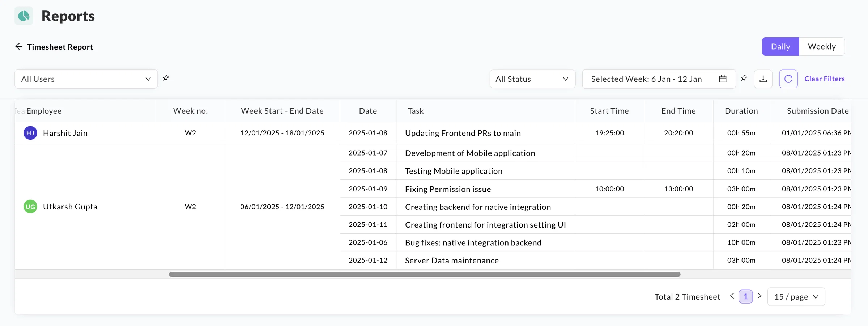868x326 pixels.
Task: Click the 00h 55m duration cell
Action: tap(741, 133)
